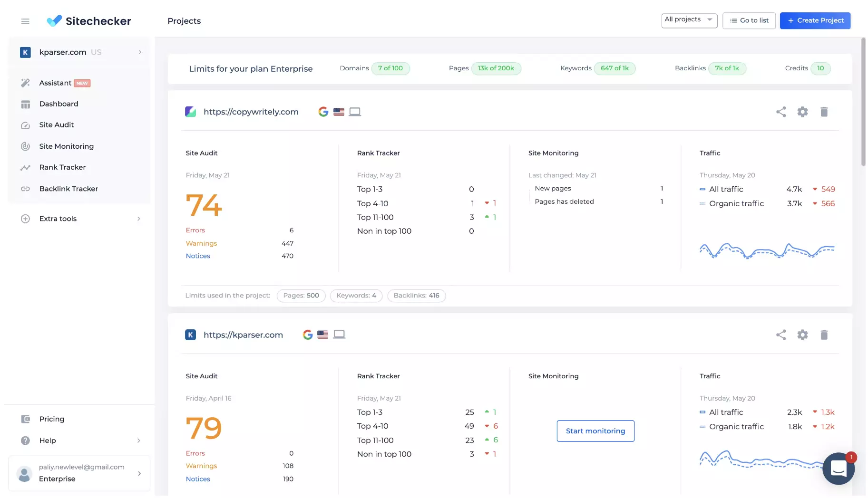
Task: Open Site Monitoring in sidebar
Action: [x=66, y=146]
